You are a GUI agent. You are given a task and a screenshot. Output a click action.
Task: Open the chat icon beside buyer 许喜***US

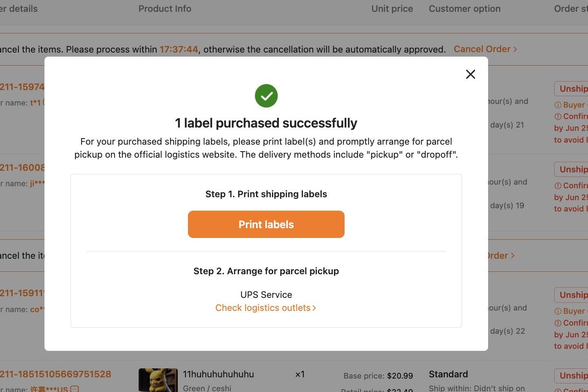tap(75, 389)
